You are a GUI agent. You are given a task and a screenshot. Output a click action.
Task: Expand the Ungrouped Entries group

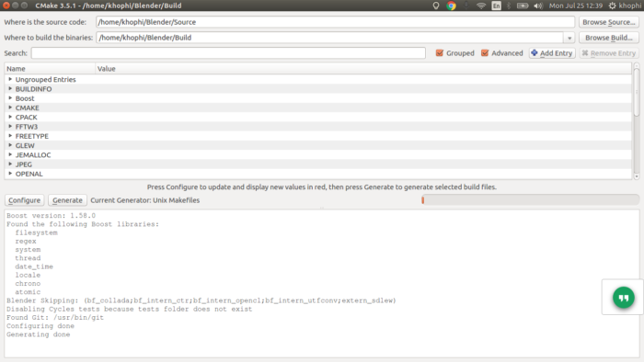(10, 79)
